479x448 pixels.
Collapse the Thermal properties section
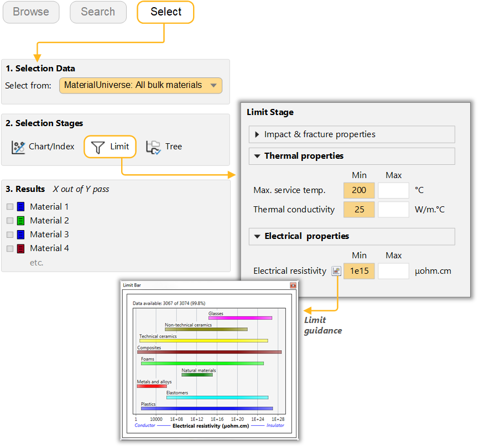coord(257,156)
